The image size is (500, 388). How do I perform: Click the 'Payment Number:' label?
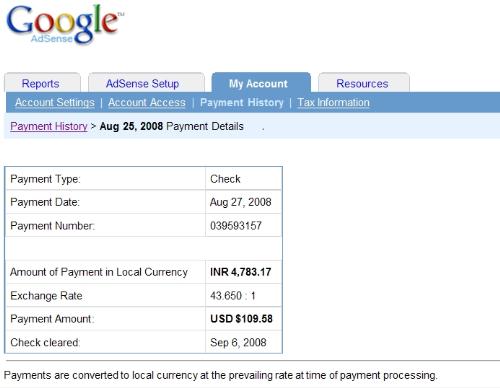click(53, 226)
